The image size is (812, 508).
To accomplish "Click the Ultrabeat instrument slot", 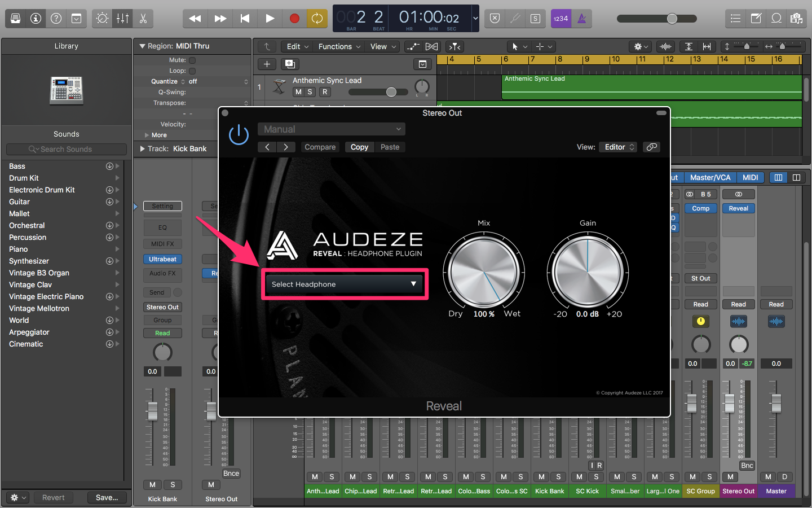I will tap(162, 259).
